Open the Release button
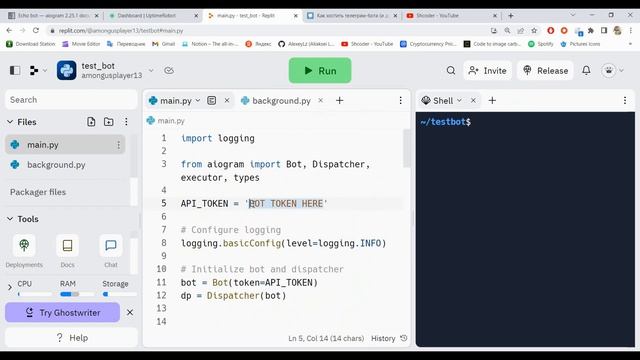This screenshot has height=360, width=640. click(x=545, y=71)
